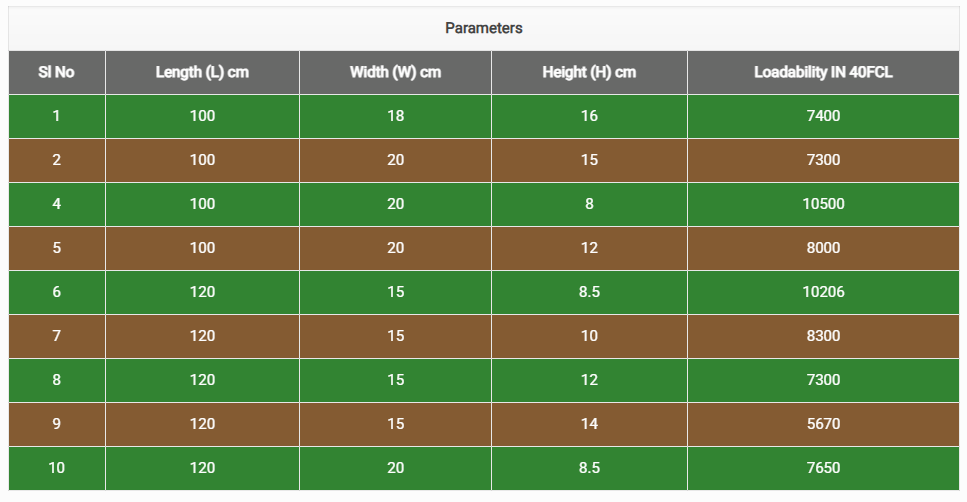This screenshot has width=967, height=502.
Task: Click the Parameters table title
Action: coord(483,28)
